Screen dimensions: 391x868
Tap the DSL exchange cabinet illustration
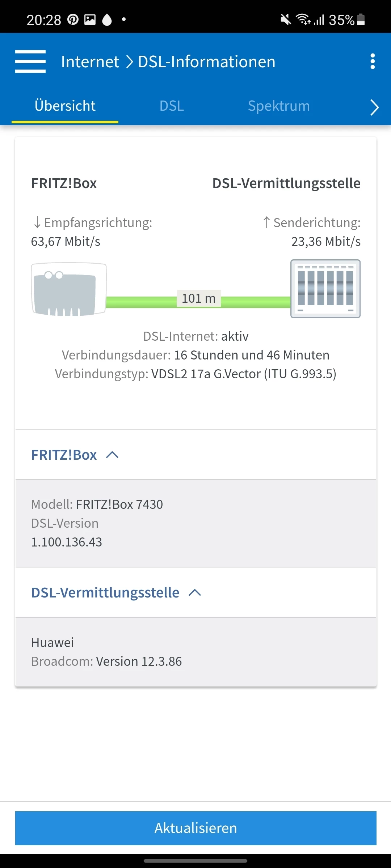point(325,289)
